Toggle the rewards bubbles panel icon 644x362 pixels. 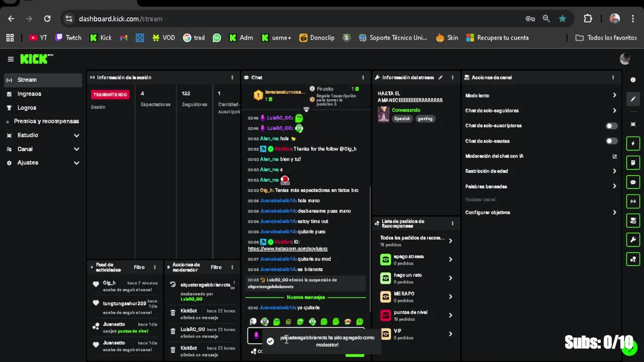click(x=633, y=259)
